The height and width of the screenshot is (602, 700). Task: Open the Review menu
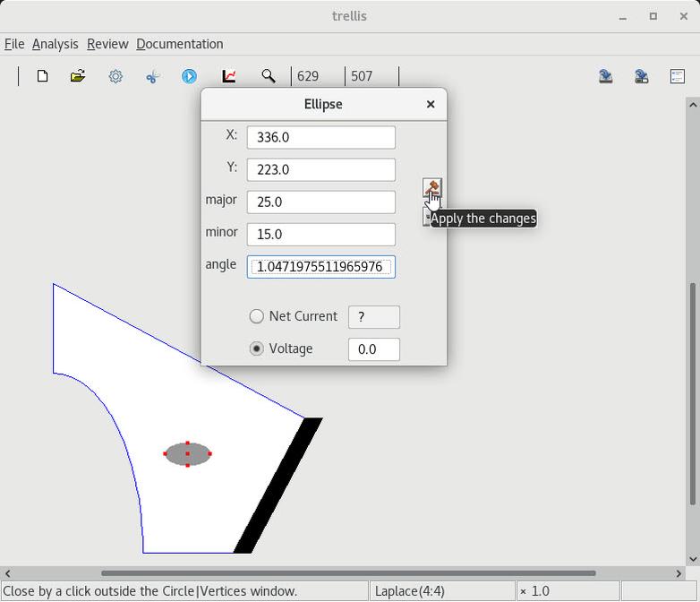coord(107,44)
